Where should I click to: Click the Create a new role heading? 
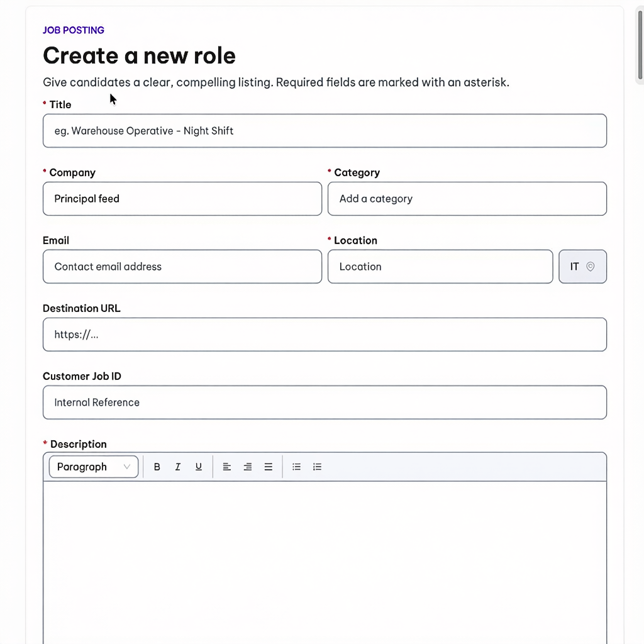pos(139,55)
